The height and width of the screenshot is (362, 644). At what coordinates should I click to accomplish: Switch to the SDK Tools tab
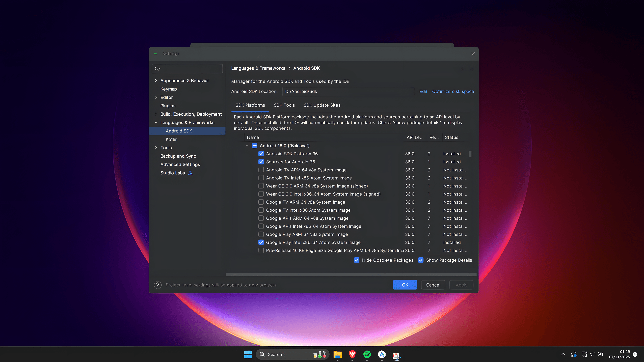[x=284, y=105]
